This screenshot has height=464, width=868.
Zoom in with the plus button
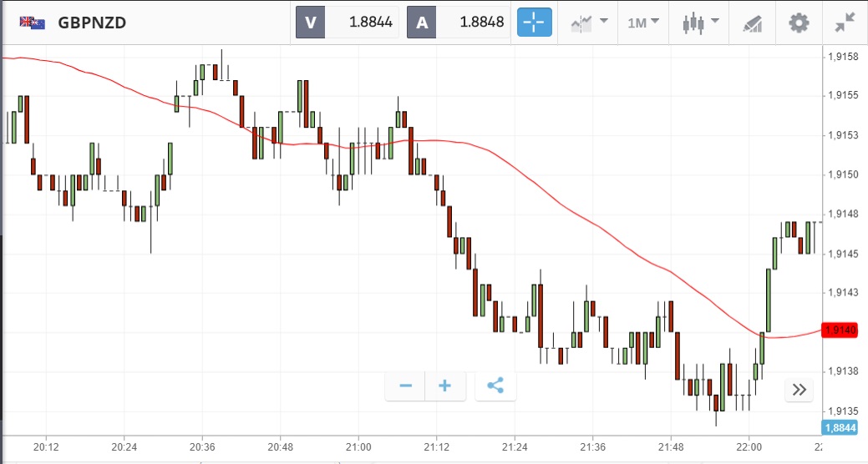pos(445,386)
